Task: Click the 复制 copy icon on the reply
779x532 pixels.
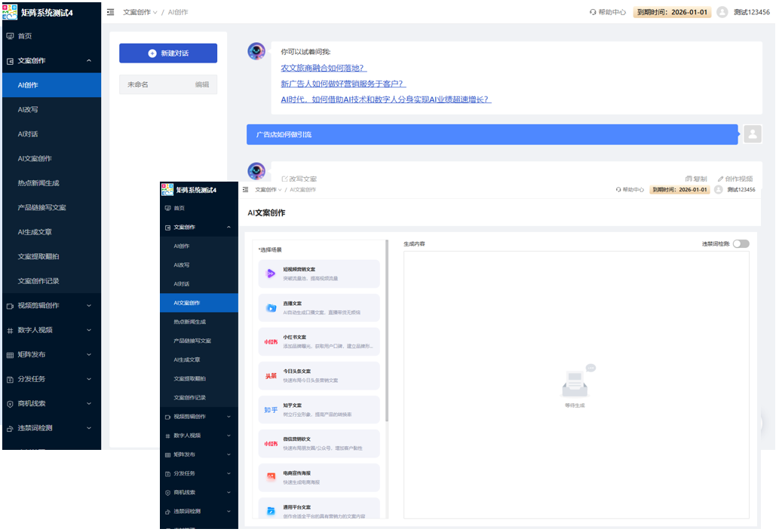Action: tap(689, 179)
